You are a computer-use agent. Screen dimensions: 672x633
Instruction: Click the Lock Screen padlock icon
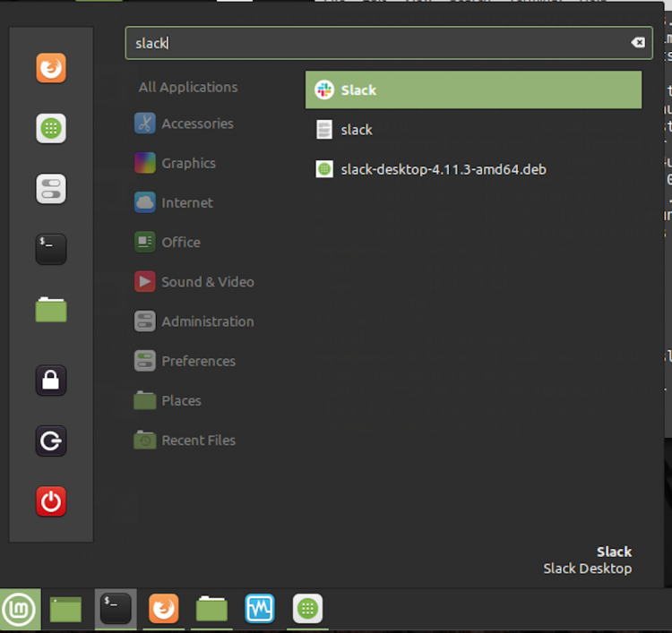[51, 380]
